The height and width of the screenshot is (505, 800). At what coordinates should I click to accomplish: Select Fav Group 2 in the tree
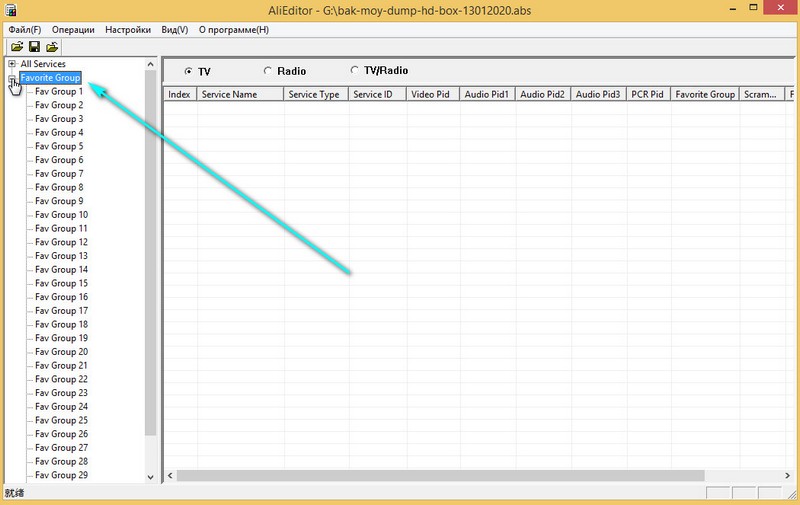click(59, 105)
